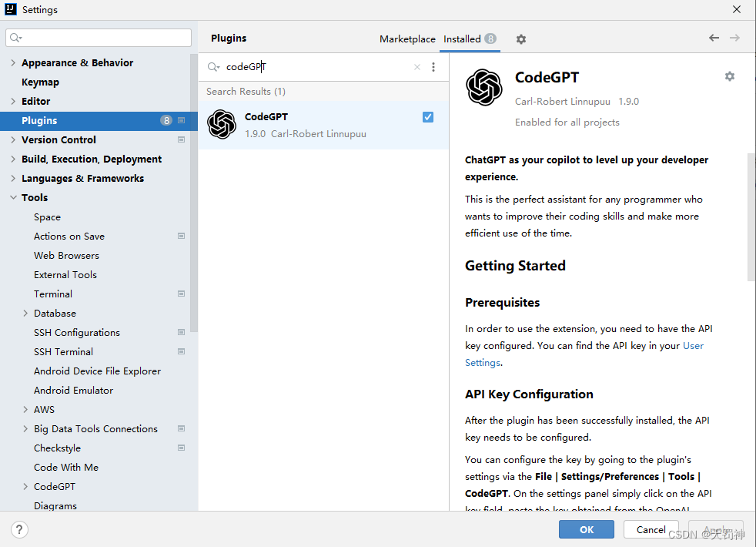Go back with the left arrow
Viewport: 756px width, 547px height.
(x=714, y=38)
